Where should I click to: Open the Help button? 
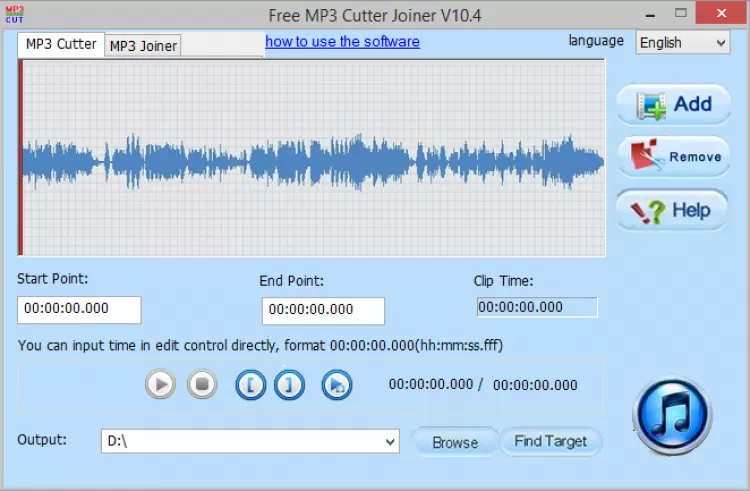pos(672,210)
